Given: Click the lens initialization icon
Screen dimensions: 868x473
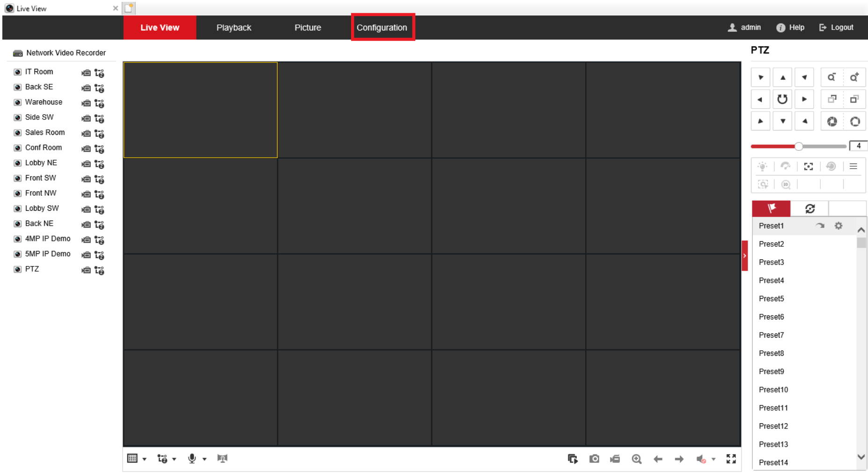Looking at the screenshot, I should click(x=831, y=166).
